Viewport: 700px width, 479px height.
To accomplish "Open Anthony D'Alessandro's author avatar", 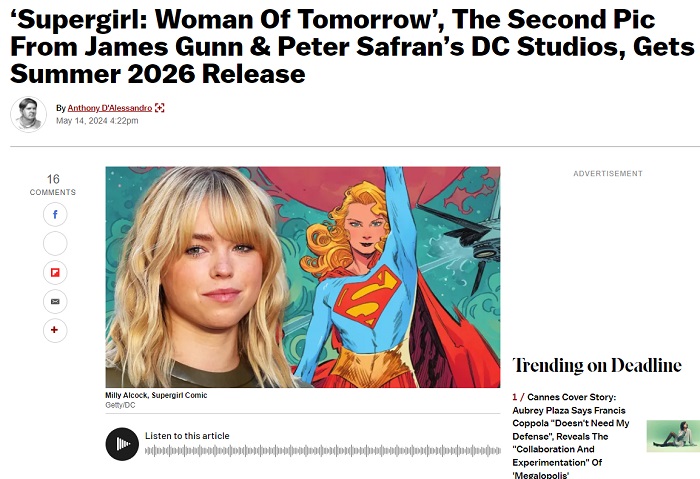I will click(x=29, y=114).
